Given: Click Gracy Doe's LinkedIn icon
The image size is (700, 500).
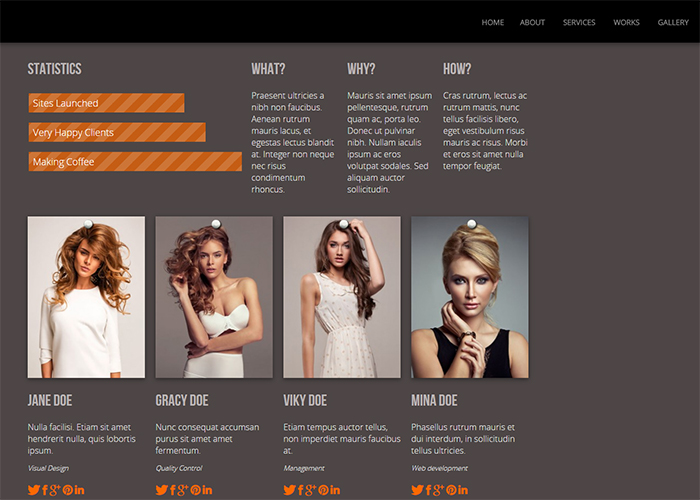Looking at the screenshot, I should click(207, 490).
